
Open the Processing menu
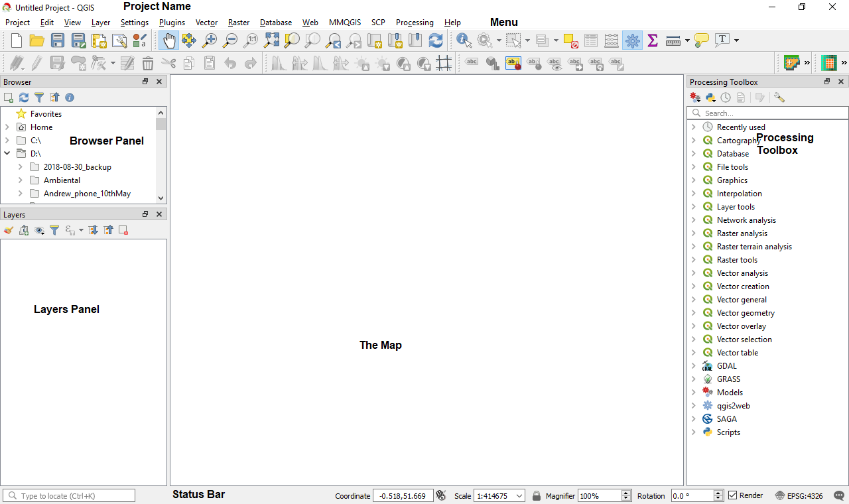(415, 23)
